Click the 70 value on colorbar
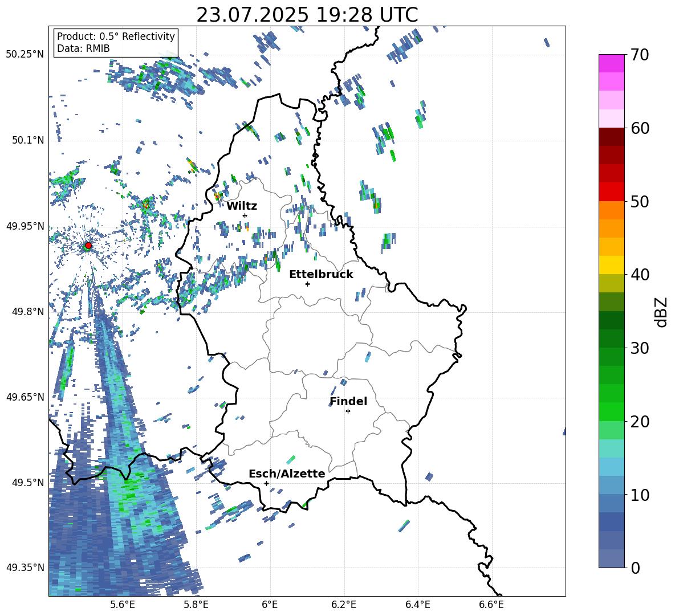The height and width of the screenshot is (616, 675). (640, 55)
